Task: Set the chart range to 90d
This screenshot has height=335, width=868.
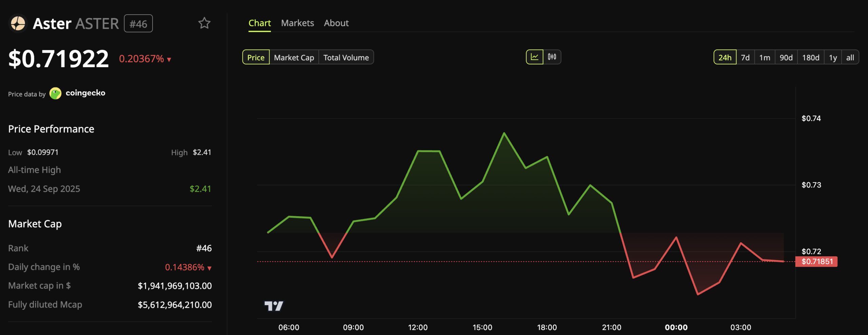Action: coord(786,57)
